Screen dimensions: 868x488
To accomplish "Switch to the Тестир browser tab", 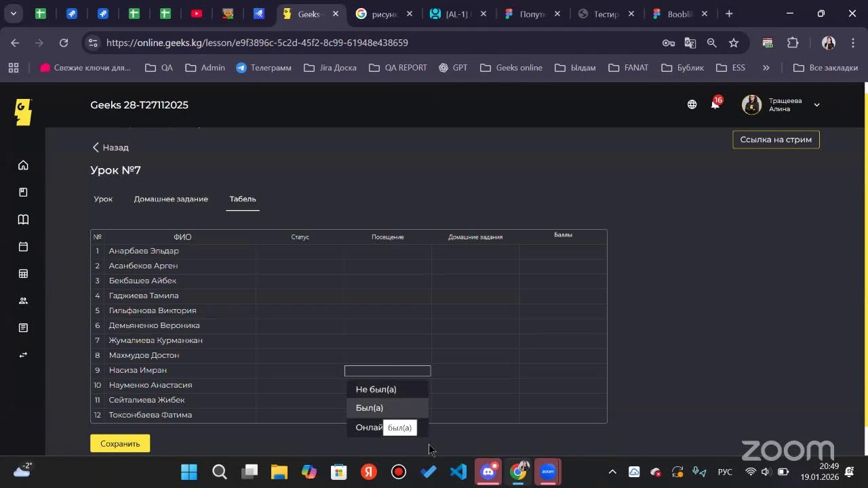I will (x=606, y=14).
